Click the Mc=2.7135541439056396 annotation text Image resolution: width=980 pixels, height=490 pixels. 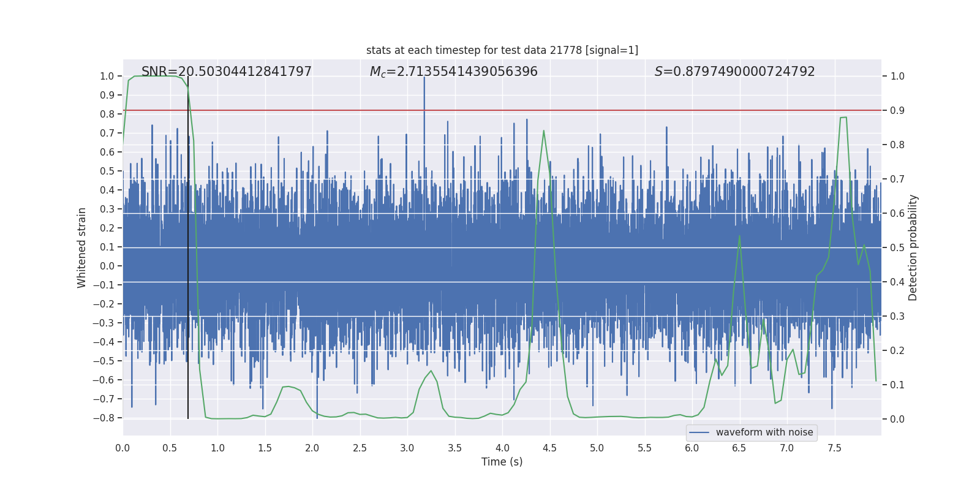click(x=453, y=72)
